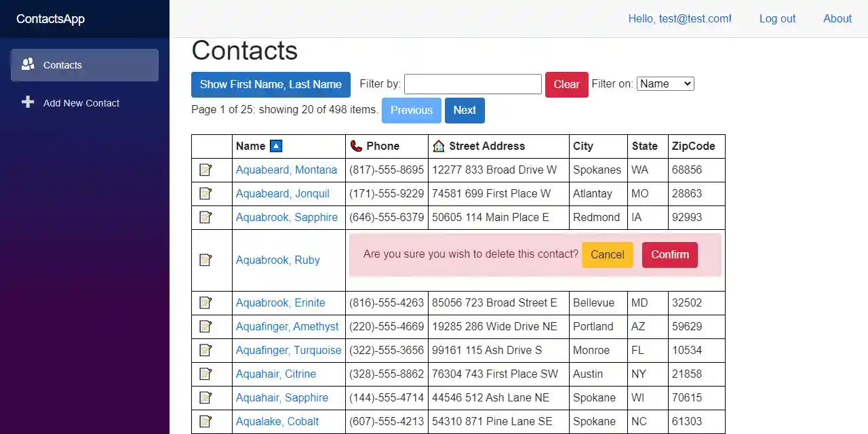
Task: Open the Filter on dropdown
Action: (665, 83)
